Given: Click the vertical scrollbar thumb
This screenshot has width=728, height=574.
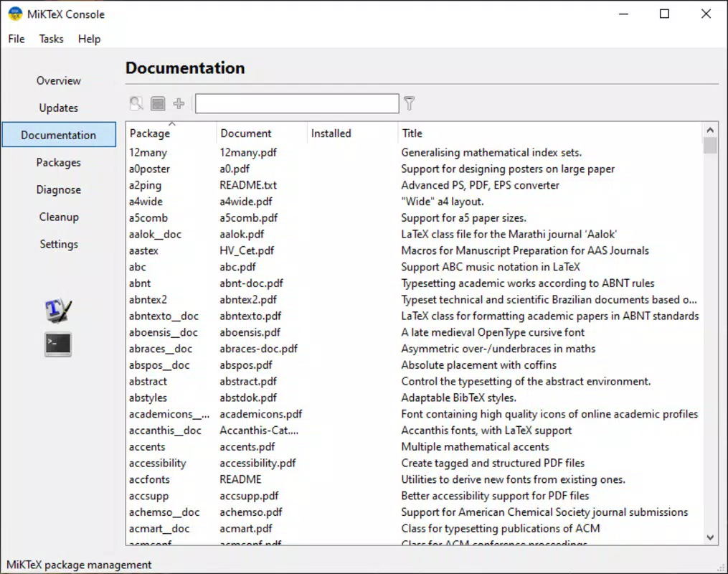Looking at the screenshot, I should click(x=710, y=146).
